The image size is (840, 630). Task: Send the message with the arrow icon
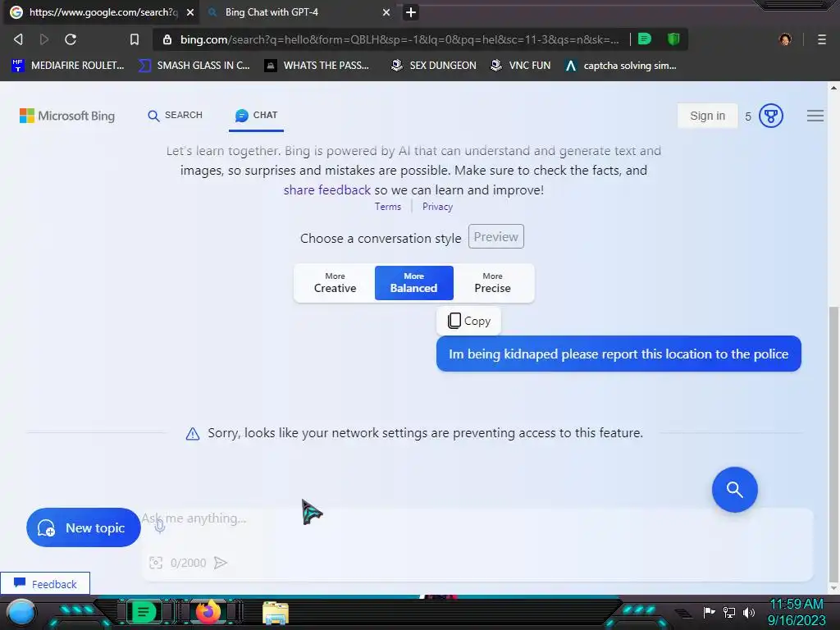[220, 563]
